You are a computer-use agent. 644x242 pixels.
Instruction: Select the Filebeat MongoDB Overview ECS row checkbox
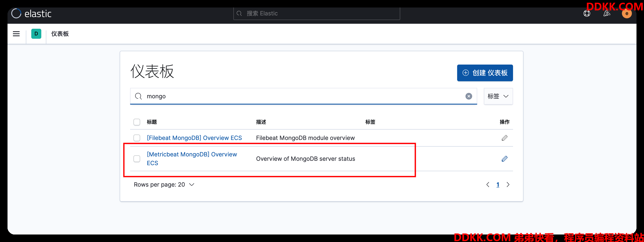[137, 138]
